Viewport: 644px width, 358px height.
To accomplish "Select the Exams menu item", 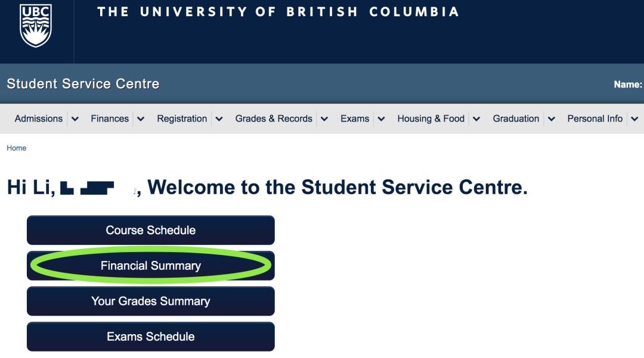I will (x=355, y=119).
